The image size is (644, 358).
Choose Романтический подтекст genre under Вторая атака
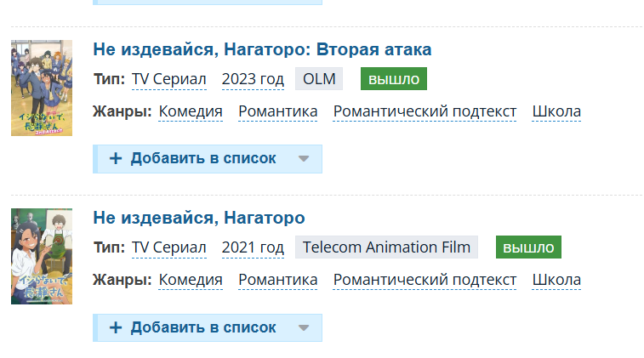[x=425, y=111]
